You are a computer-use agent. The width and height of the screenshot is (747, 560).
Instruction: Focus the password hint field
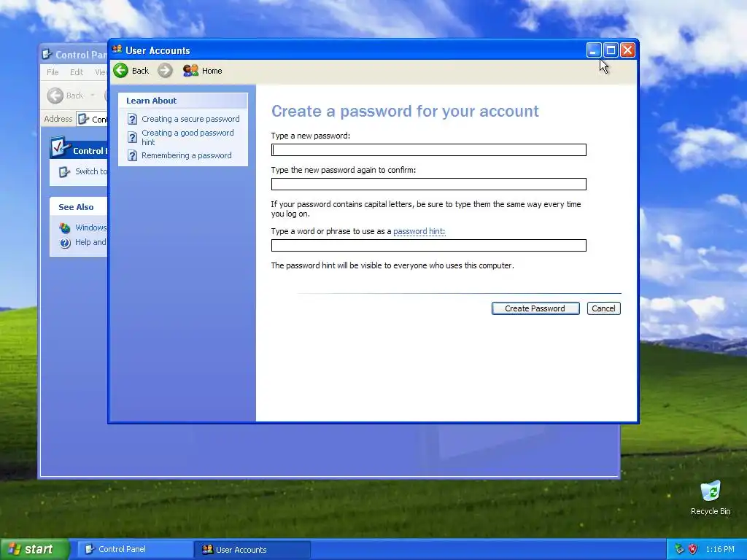click(429, 245)
